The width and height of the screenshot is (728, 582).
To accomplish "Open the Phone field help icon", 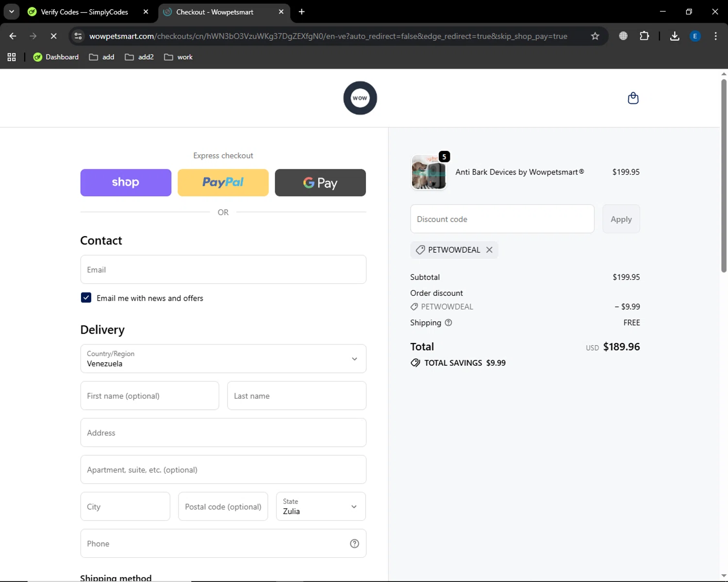I will click(354, 544).
